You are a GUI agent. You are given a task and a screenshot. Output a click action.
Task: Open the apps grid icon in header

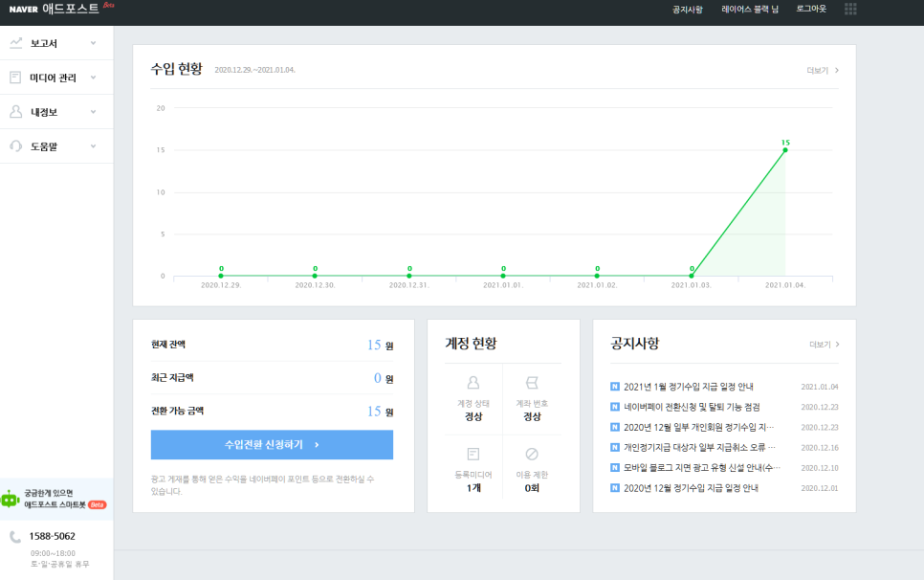[850, 9]
